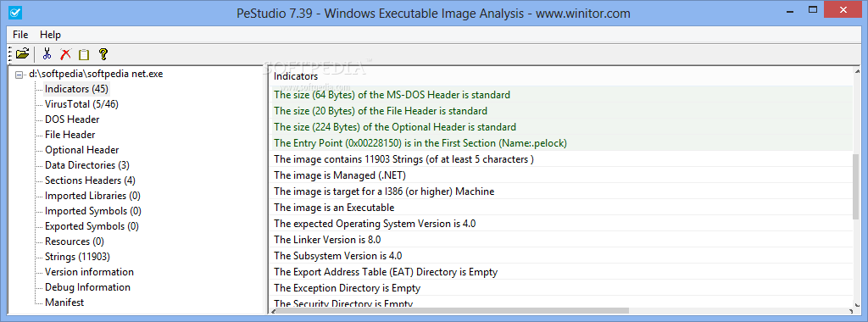
Task: Click the yellow question mark help icon
Action: click(103, 53)
